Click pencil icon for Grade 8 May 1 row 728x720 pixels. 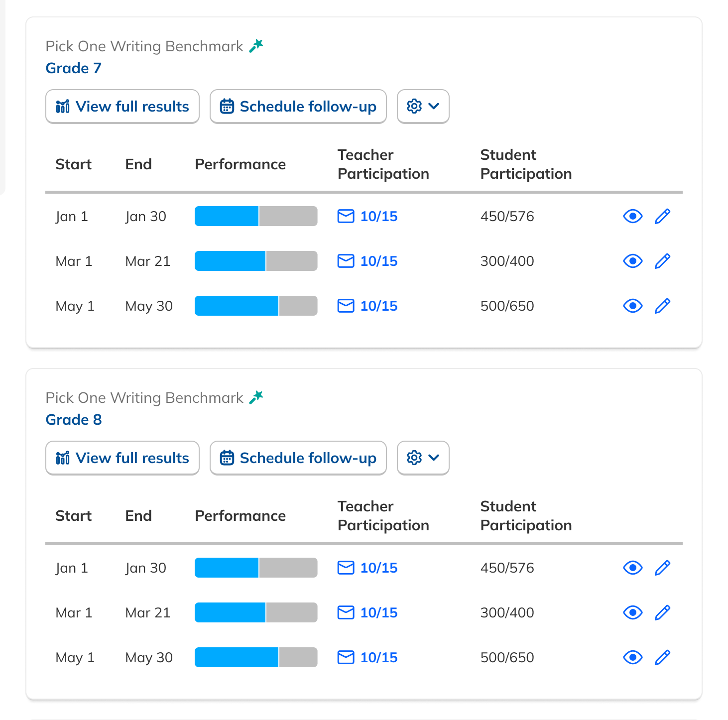pyautogui.click(x=662, y=658)
